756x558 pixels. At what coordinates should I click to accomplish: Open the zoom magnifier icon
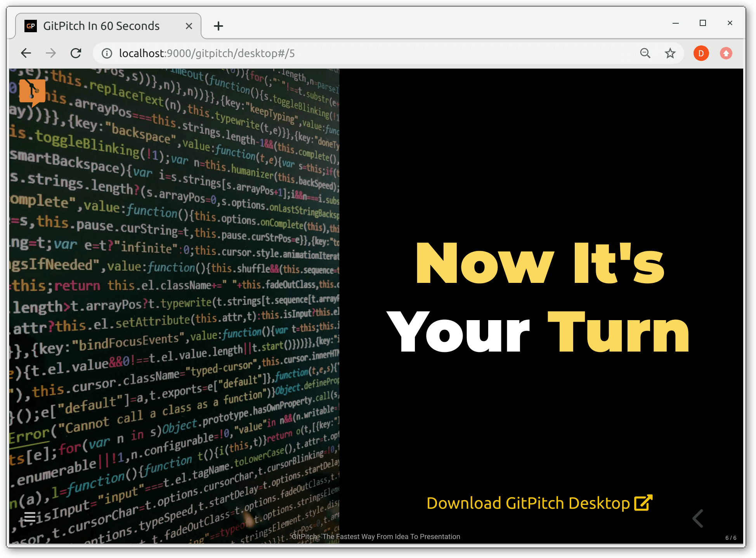tap(645, 53)
